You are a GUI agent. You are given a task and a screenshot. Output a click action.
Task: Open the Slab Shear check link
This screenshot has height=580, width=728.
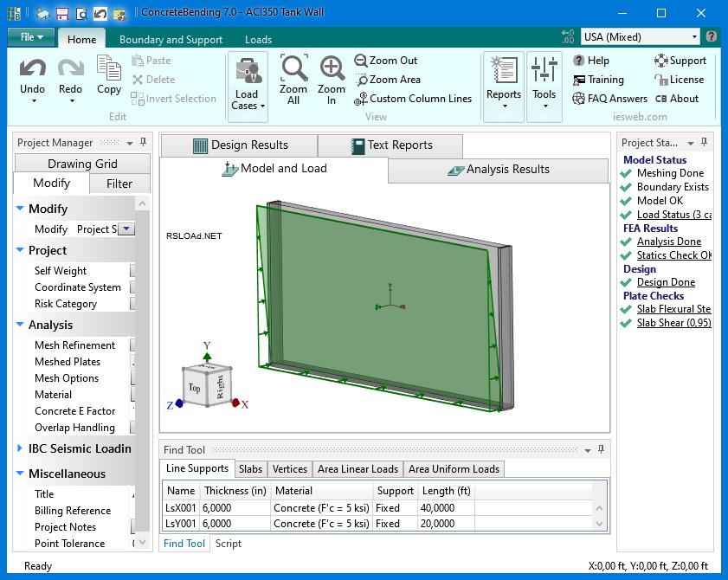coord(673,323)
